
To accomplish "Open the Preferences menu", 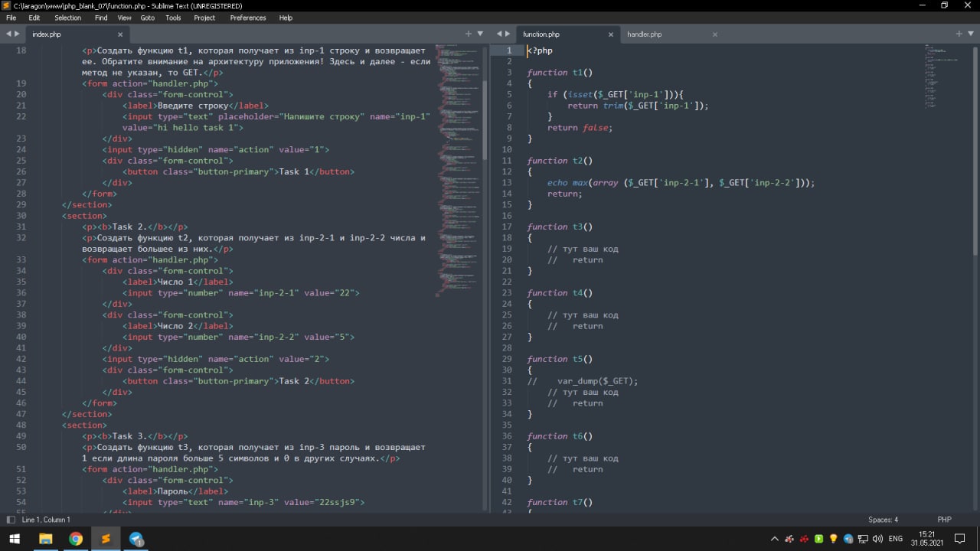I will tap(248, 18).
